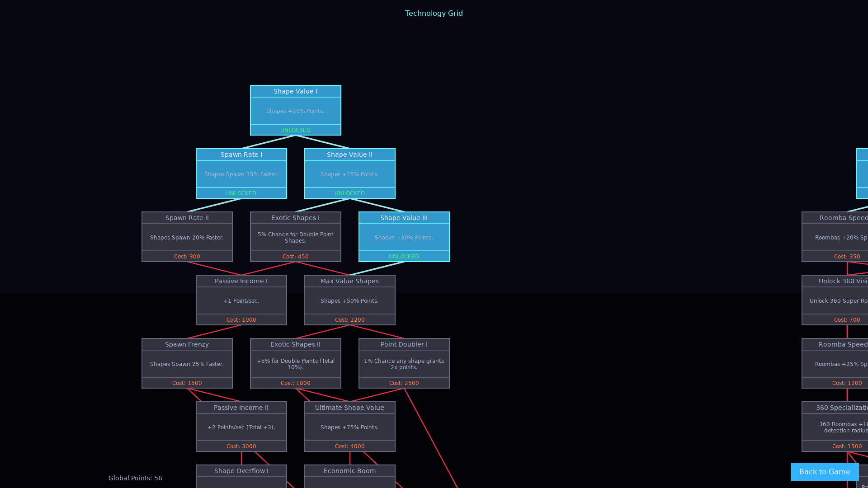Click the Shape Overflow I node
This screenshot has width=868, height=488.
[241, 476]
